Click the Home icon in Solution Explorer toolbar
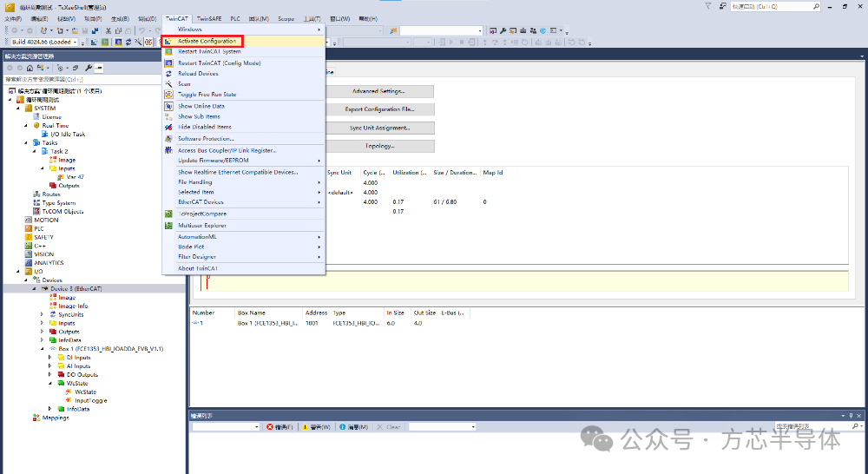The width and height of the screenshot is (868, 474). pyautogui.click(x=30, y=68)
